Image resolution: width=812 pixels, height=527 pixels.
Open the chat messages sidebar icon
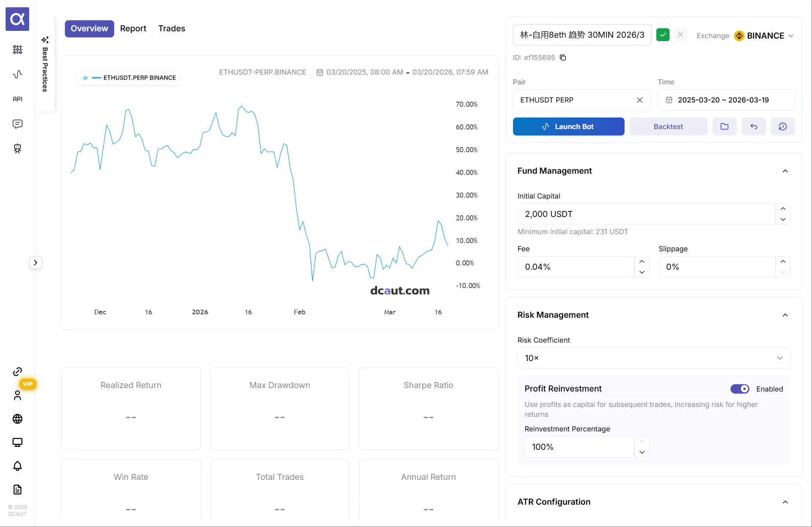[x=18, y=124]
